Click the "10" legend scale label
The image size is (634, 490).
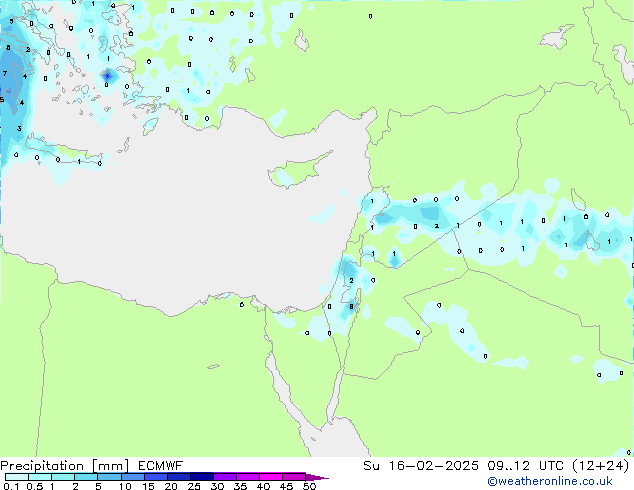click(x=125, y=486)
